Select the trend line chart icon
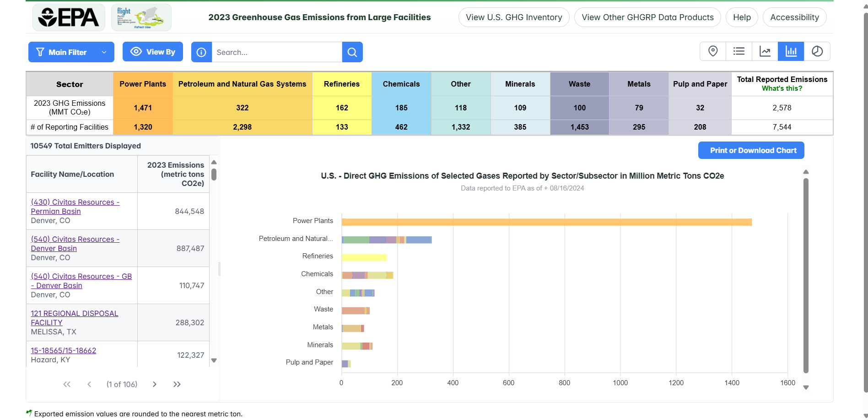 pos(765,51)
